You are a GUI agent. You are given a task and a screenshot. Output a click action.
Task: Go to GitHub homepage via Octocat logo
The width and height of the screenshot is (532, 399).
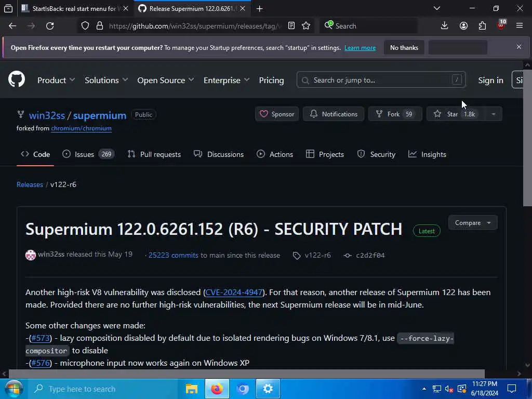[17, 79]
